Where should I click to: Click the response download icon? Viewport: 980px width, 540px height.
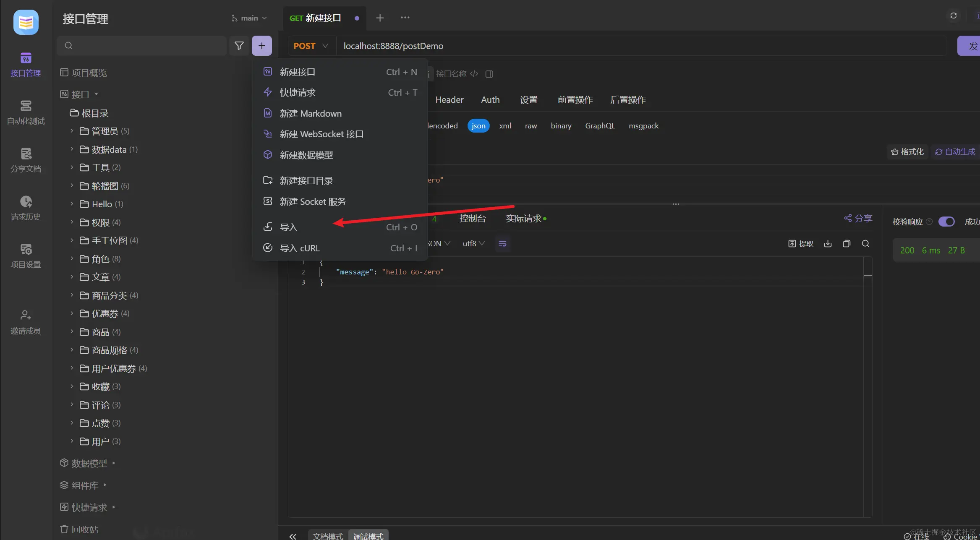pyautogui.click(x=828, y=244)
